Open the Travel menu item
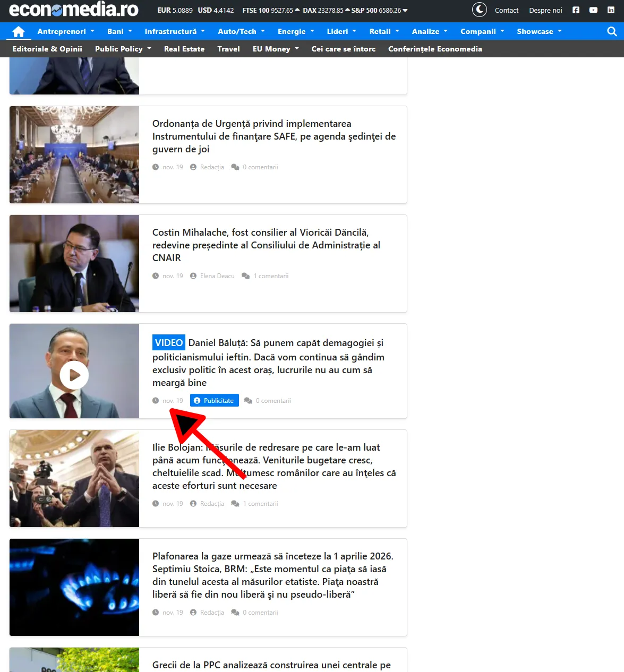The height and width of the screenshot is (672, 624). 228,49
